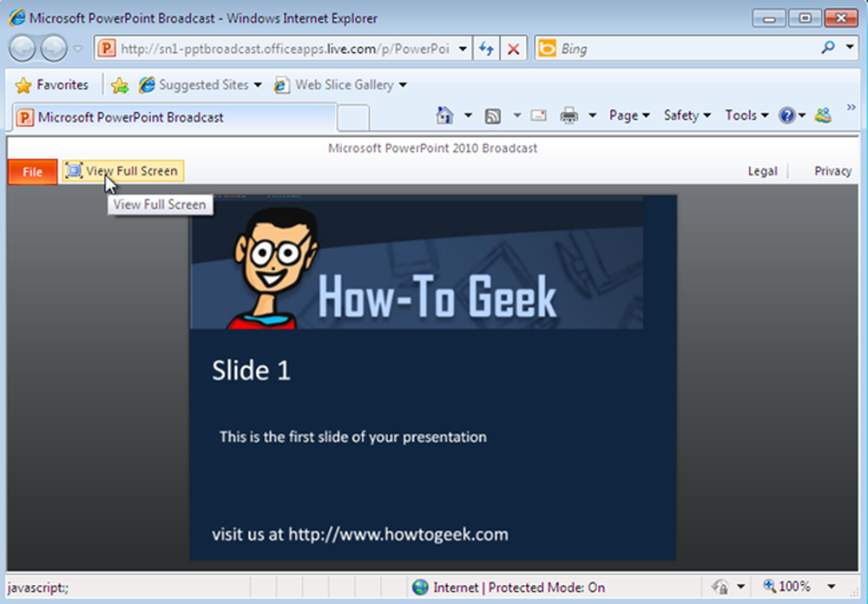The image size is (868, 604).
Task: Click the Read Mail envelope icon
Action: (x=539, y=115)
